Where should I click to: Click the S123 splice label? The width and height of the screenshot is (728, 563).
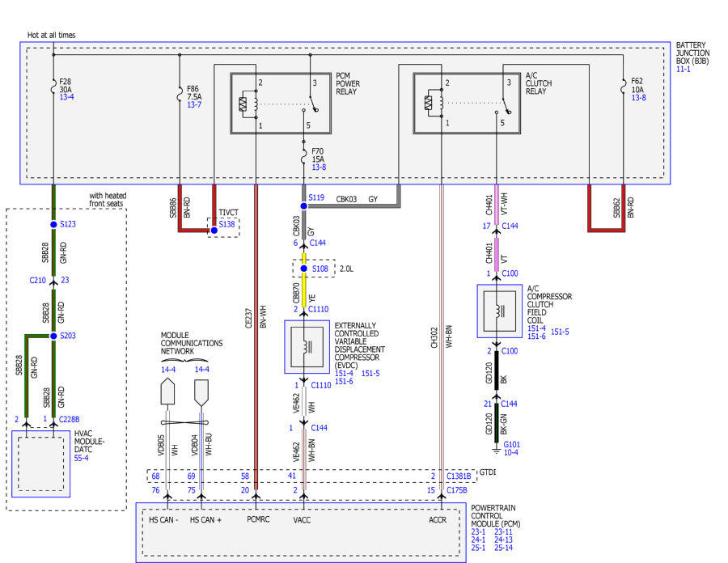point(68,224)
